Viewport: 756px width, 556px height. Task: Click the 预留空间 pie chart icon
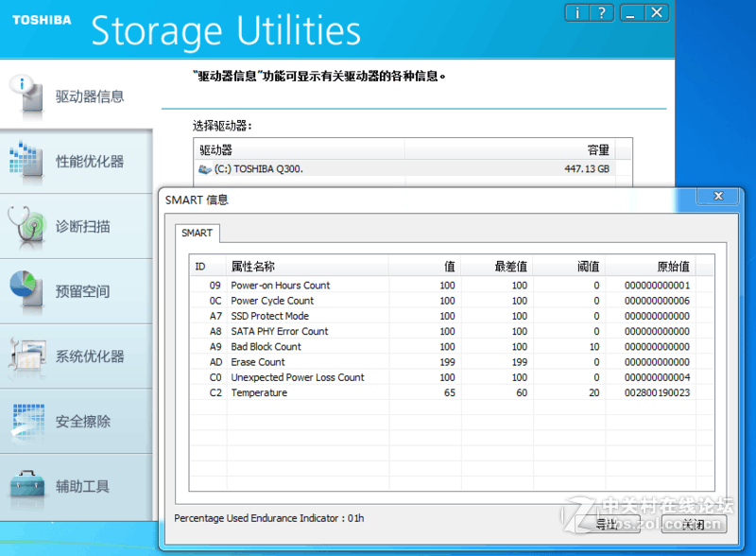click(25, 290)
